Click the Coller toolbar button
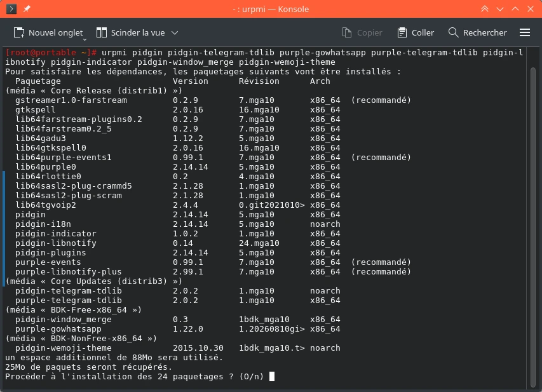The width and height of the screenshot is (542, 392). (416, 33)
